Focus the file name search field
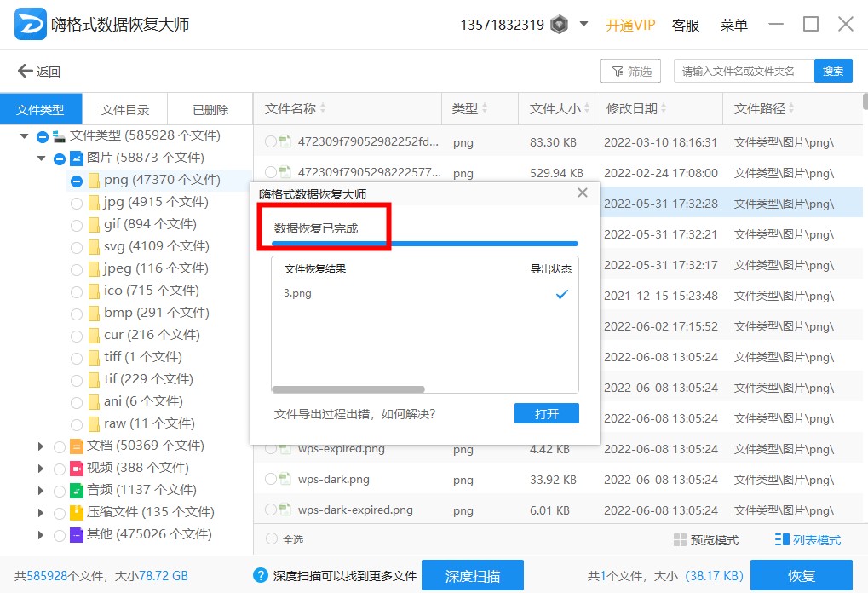The height and width of the screenshot is (593, 868). (744, 71)
